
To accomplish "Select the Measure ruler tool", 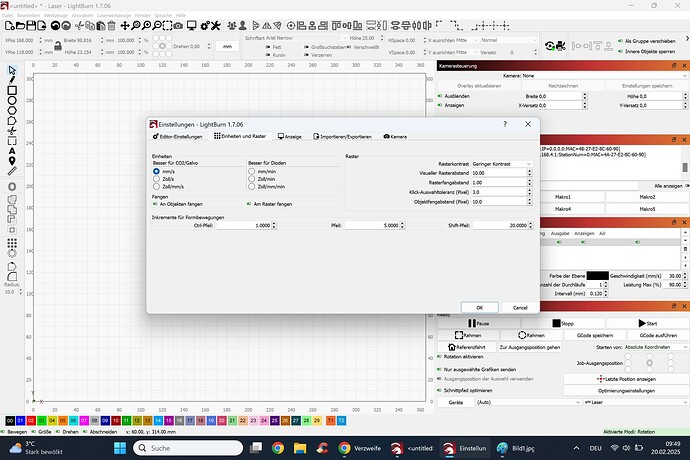I will click(x=12, y=171).
